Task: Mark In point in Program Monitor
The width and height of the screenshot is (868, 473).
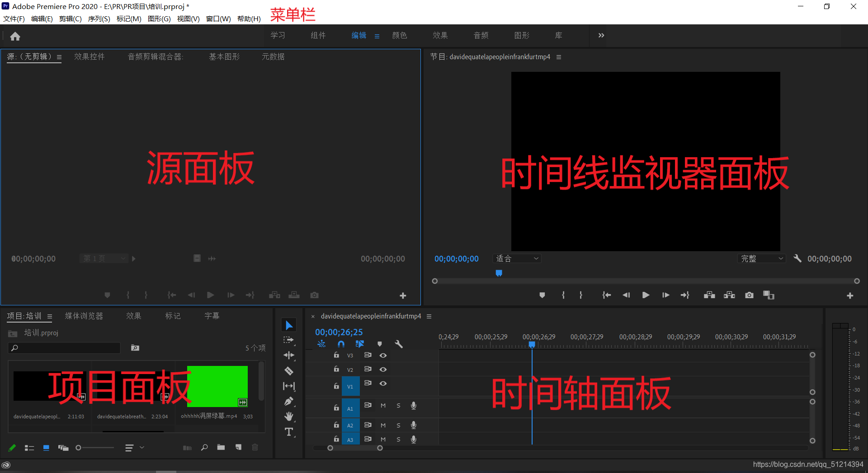Action: (x=563, y=295)
